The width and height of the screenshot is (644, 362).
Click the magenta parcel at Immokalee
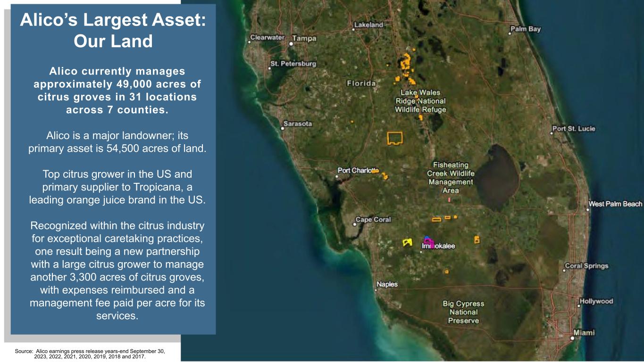pos(429,242)
